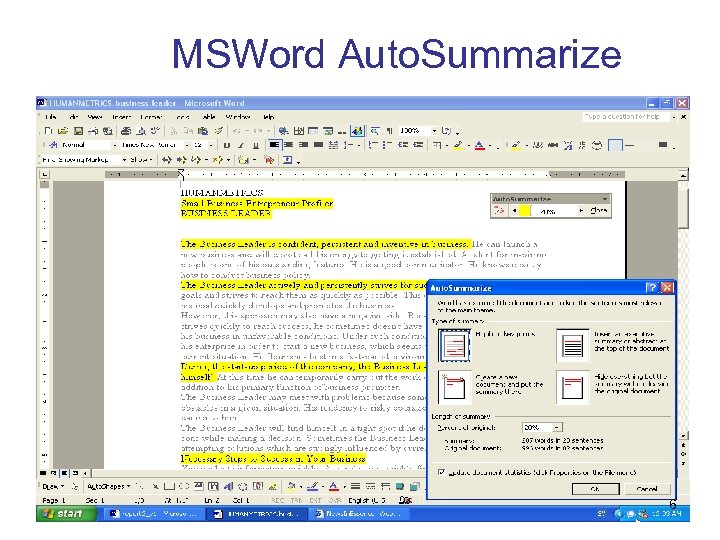Select Highlight key points summary type
The width and height of the screenshot is (720, 540).
[454, 345]
